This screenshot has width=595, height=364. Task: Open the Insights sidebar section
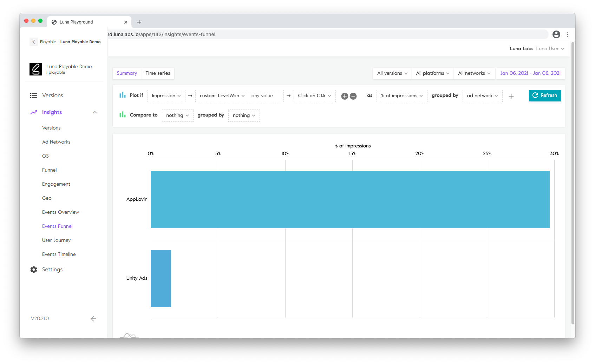point(52,112)
